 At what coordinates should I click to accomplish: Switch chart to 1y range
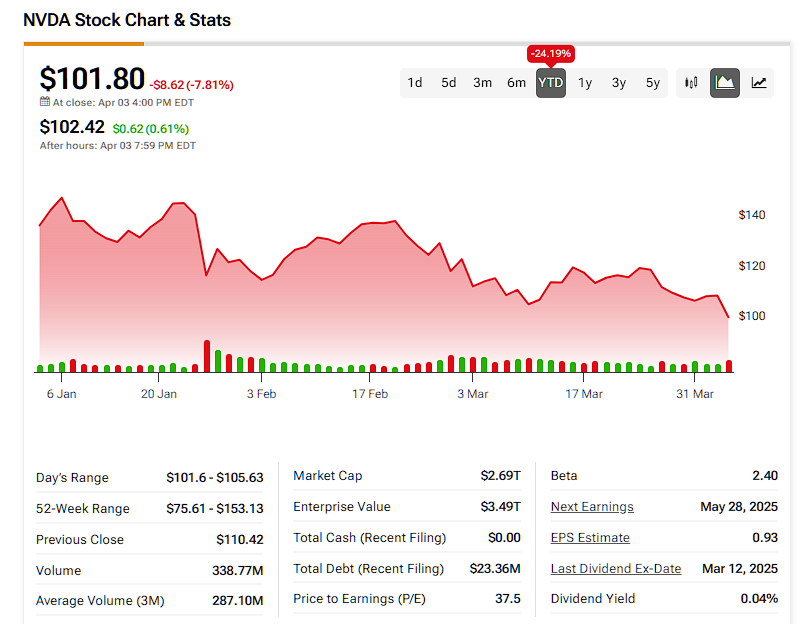click(585, 83)
